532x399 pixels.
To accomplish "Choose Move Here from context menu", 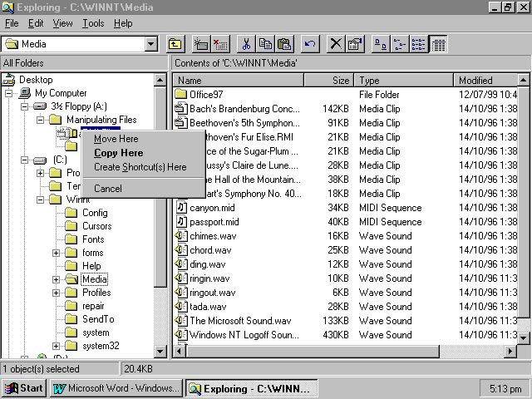I will pos(116,139).
